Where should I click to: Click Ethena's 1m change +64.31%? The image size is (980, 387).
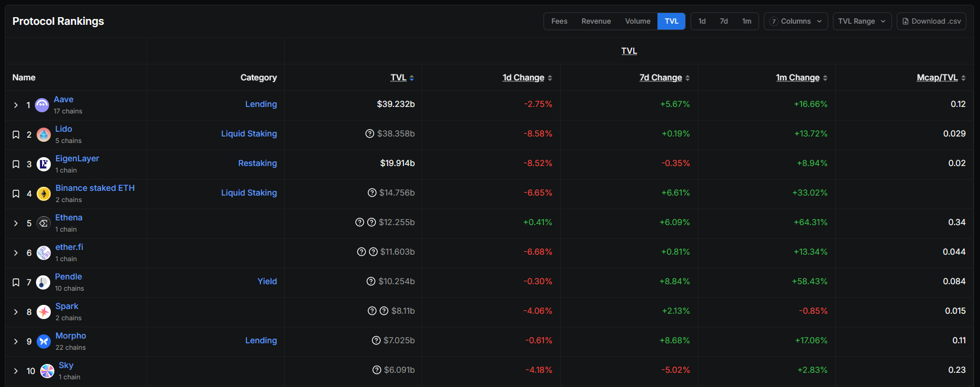810,222
